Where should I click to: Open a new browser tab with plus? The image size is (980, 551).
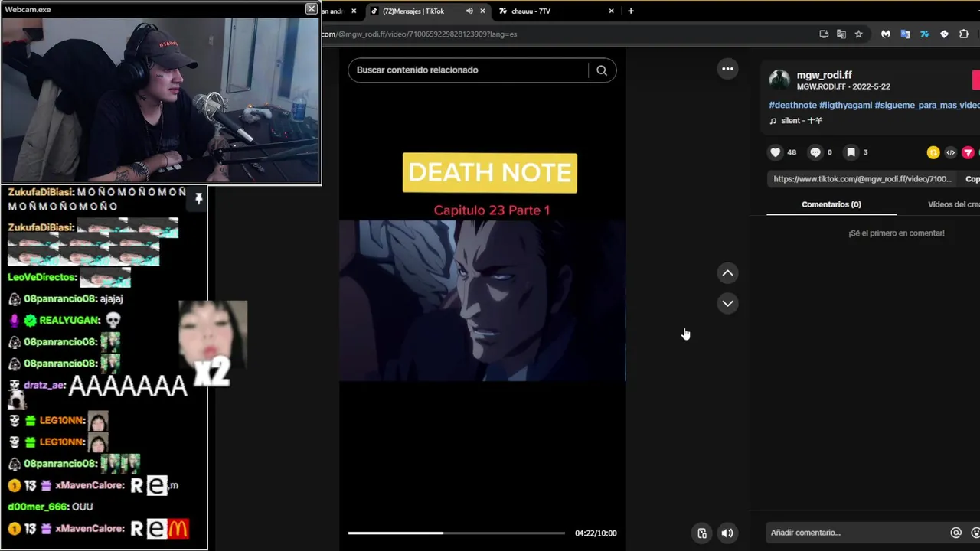631,11
